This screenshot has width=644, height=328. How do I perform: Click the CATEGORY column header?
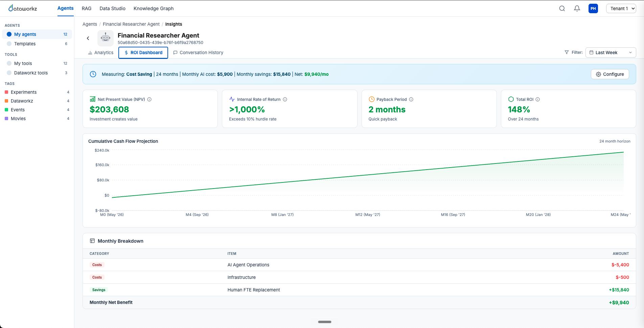pos(99,254)
